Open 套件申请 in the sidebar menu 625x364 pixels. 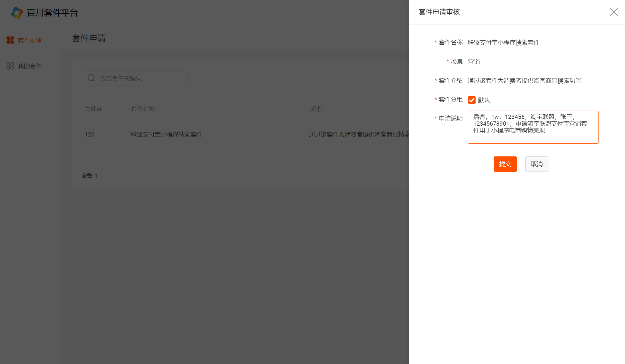pyautogui.click(x=30, y=40)
